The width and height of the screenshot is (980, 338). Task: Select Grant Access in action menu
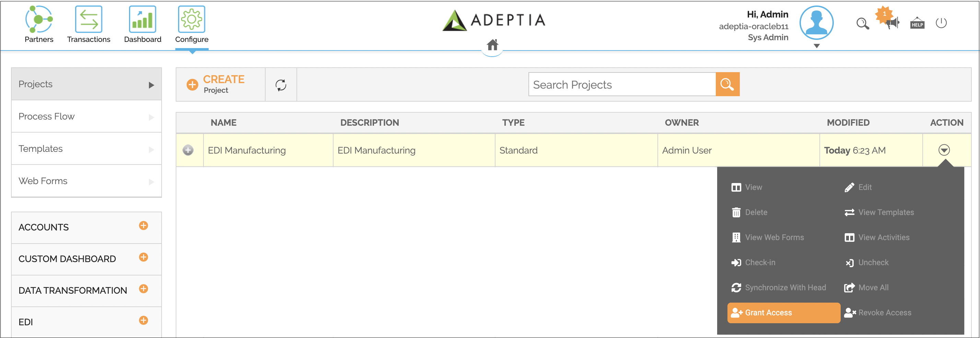coord(783,313)
